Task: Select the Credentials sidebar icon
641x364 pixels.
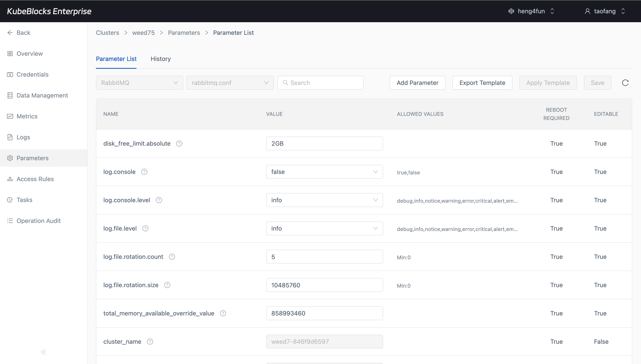Action: (10, 74)
